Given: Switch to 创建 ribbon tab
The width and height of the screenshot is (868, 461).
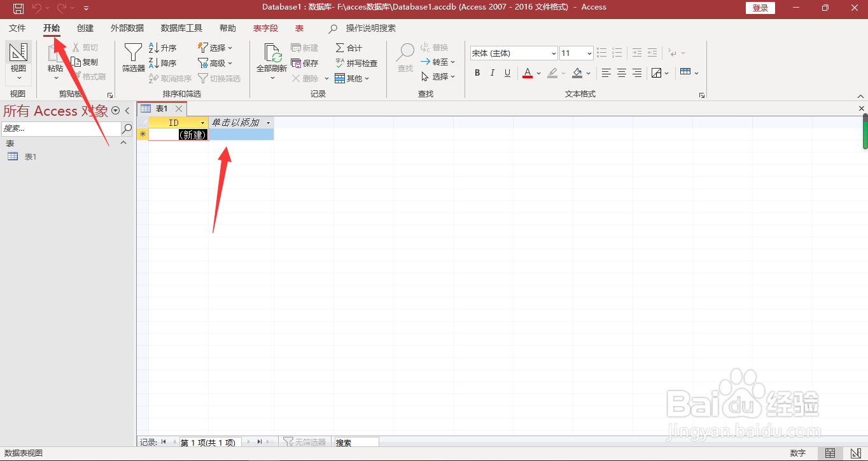Looking at the screenshot, I should (85, 28).
